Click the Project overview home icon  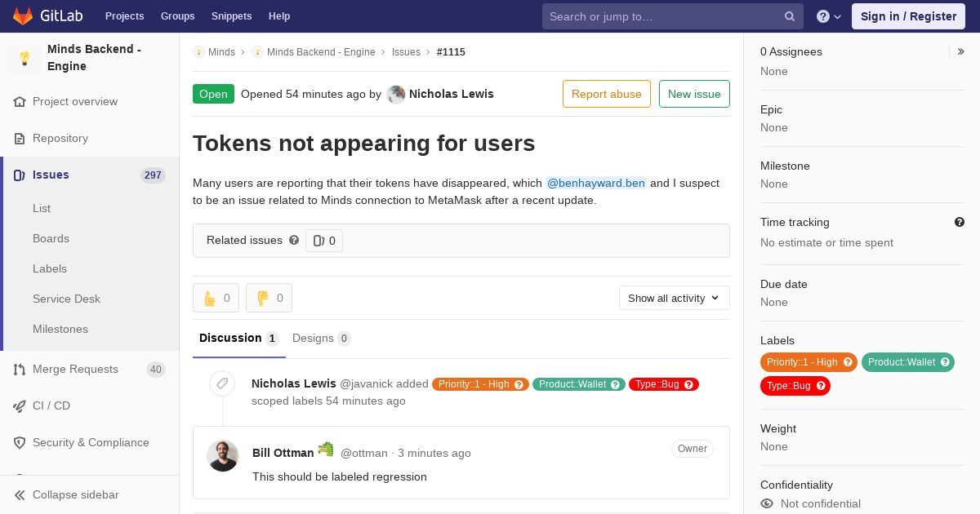(x=20, y=102)
